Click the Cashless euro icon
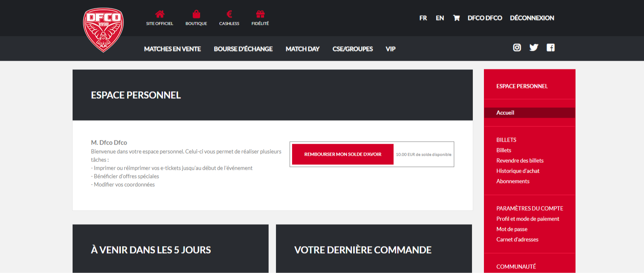This screenshot has width=644, height=273. (229, 14)
